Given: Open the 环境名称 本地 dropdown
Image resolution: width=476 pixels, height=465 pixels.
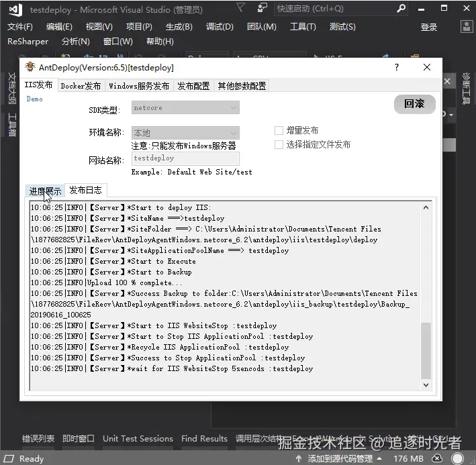Looking at the screenshot, I should coord(185,133).
